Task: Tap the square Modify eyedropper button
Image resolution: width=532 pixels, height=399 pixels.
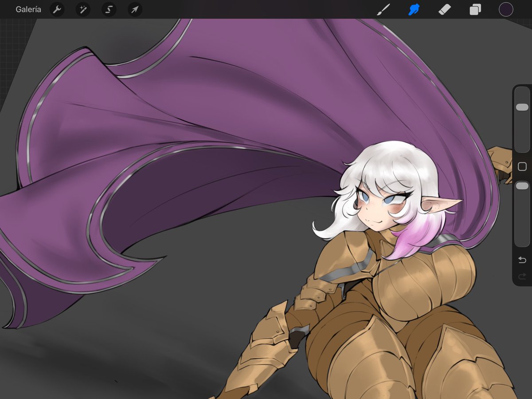Action: click(522, 166)
